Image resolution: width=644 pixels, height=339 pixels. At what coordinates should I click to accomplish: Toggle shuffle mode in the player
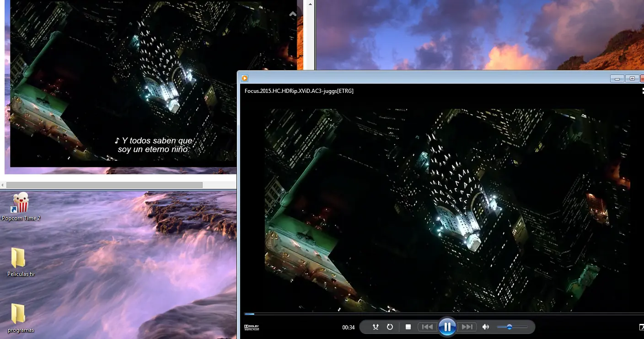click(x=376, y=327)
